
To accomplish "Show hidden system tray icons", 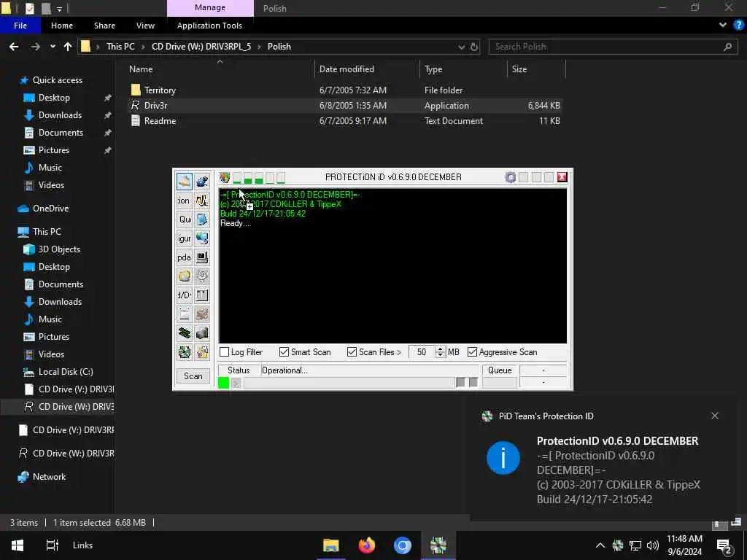I will click(x=600, y=545).
